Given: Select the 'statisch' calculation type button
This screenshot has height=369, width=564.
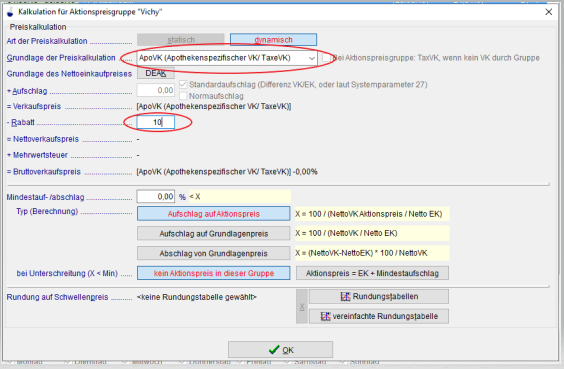Looking at the screenshot, I should pos(181,40).
